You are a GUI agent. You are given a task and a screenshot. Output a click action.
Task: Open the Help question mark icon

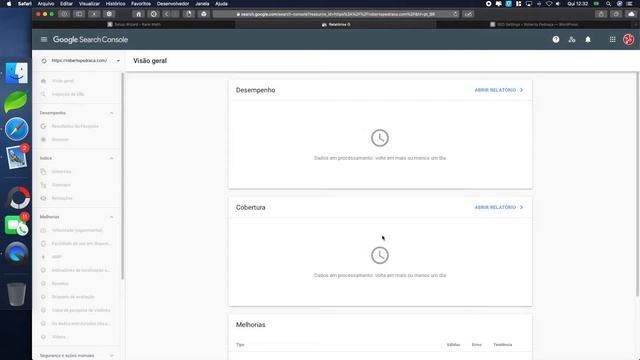click(x=556, y=40)
